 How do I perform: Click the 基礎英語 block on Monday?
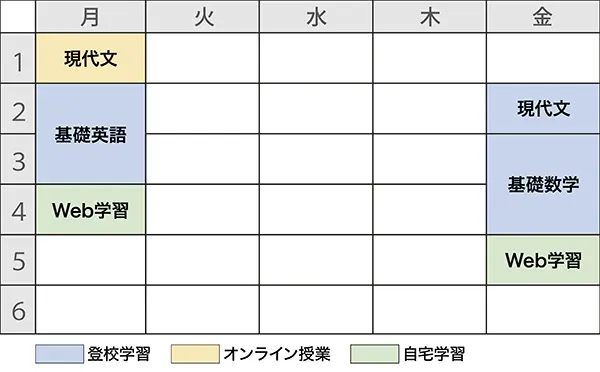[x=91, y=134]
